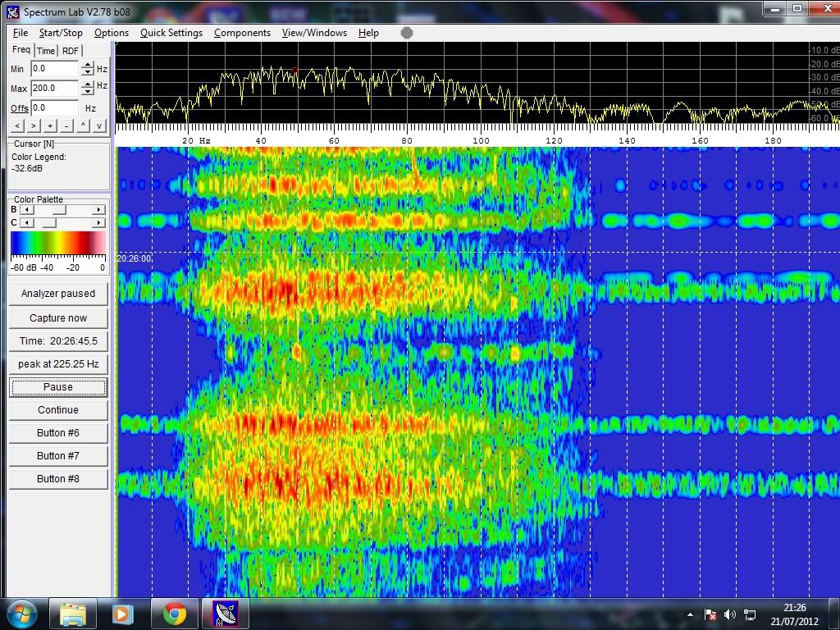Click the brightness B slider right arrow
Screen dimensions: 840x630
click(x=99, y=210)
